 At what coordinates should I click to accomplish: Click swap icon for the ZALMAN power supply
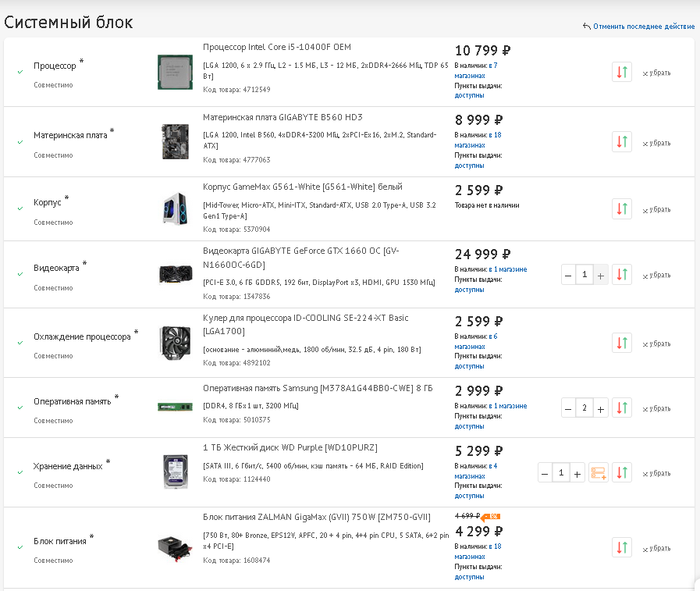tap(622, 547)
